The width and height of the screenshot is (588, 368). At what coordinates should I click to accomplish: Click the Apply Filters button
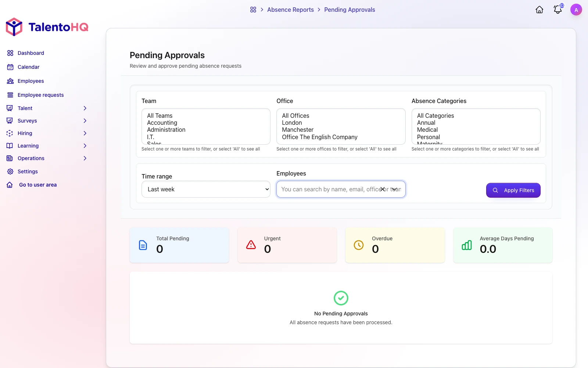[513, 190]
